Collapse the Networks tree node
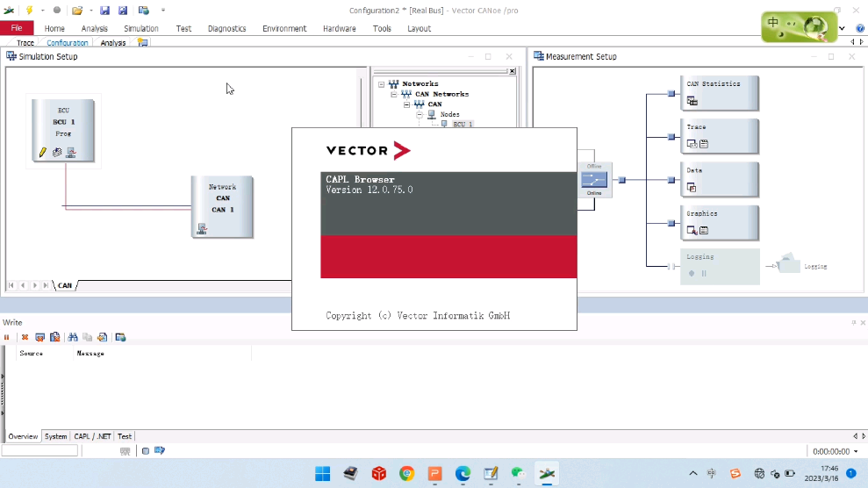This screenshot has width=868, height=488. pos(382,84)
